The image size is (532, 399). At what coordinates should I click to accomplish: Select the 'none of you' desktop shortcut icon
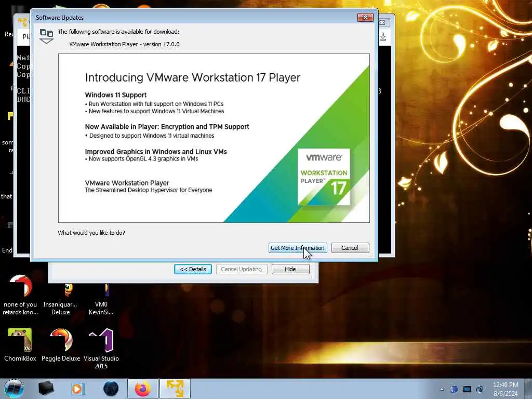[x=20, y=295]
